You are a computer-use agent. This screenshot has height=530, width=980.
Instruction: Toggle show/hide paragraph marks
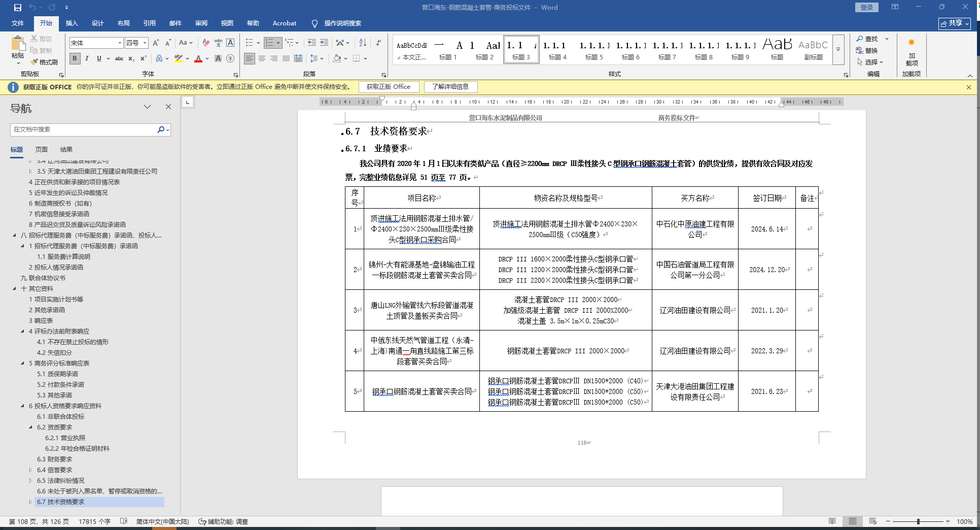(x=378, y=43)
